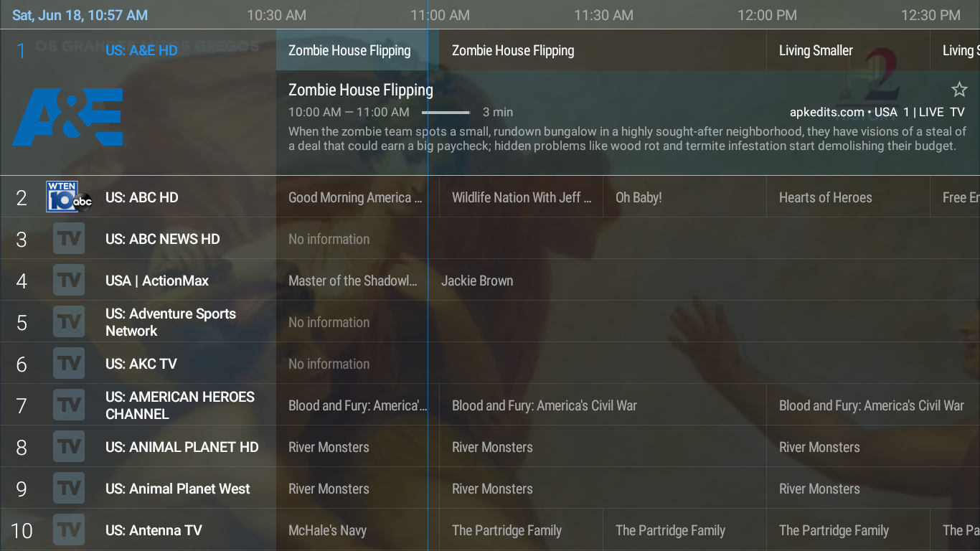Image resolution: width=980 pixels, height=551 pixels.
Task: Click the 10:30 AM time header
Action: (276, 15)
